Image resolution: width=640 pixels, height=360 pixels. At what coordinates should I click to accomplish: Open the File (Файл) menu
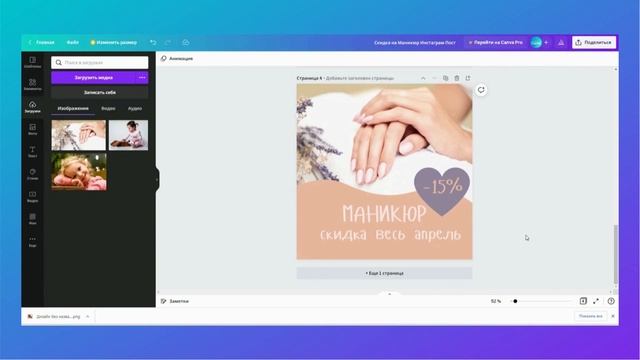click(x=73, y=42)
